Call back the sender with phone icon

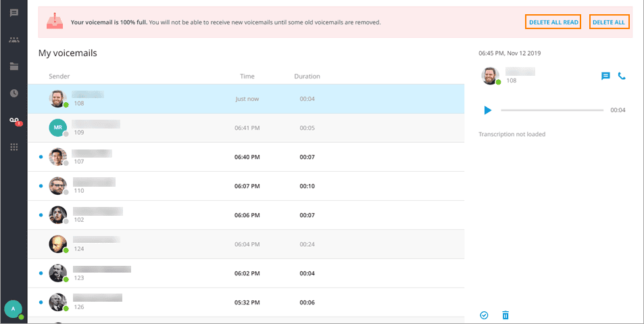coord(622,76)
